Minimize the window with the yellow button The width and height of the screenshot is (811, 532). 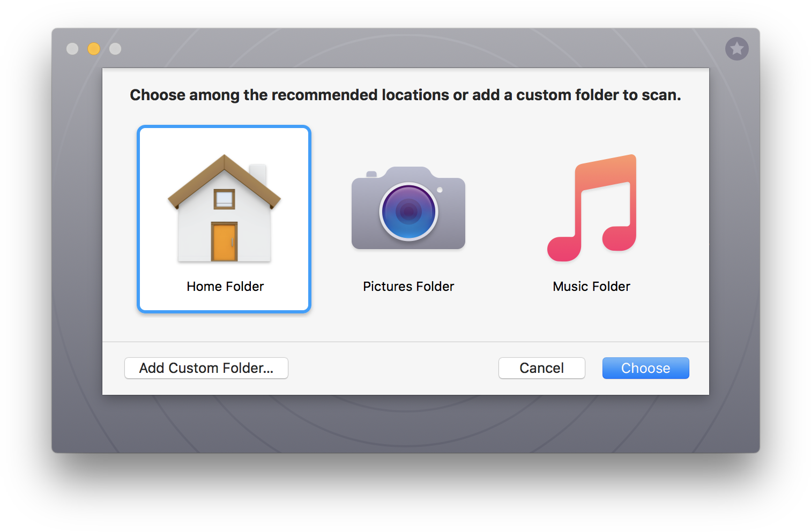[x=94, y=49]
